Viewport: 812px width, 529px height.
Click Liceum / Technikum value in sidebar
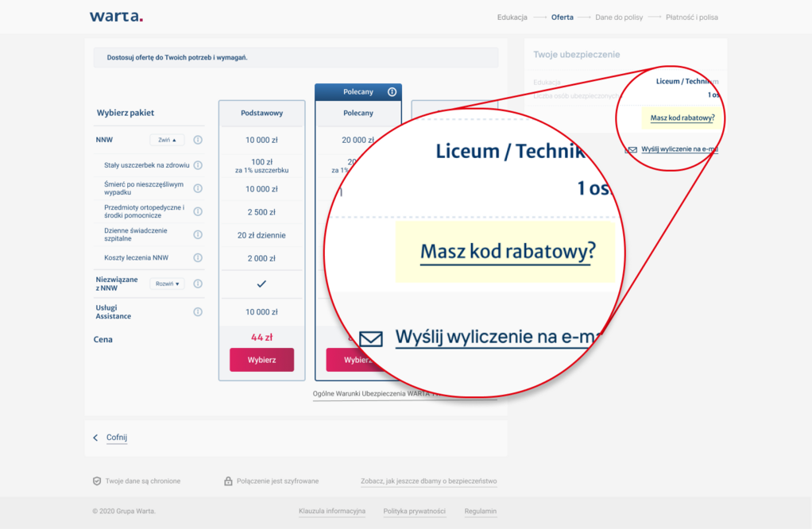coord(687,81)
